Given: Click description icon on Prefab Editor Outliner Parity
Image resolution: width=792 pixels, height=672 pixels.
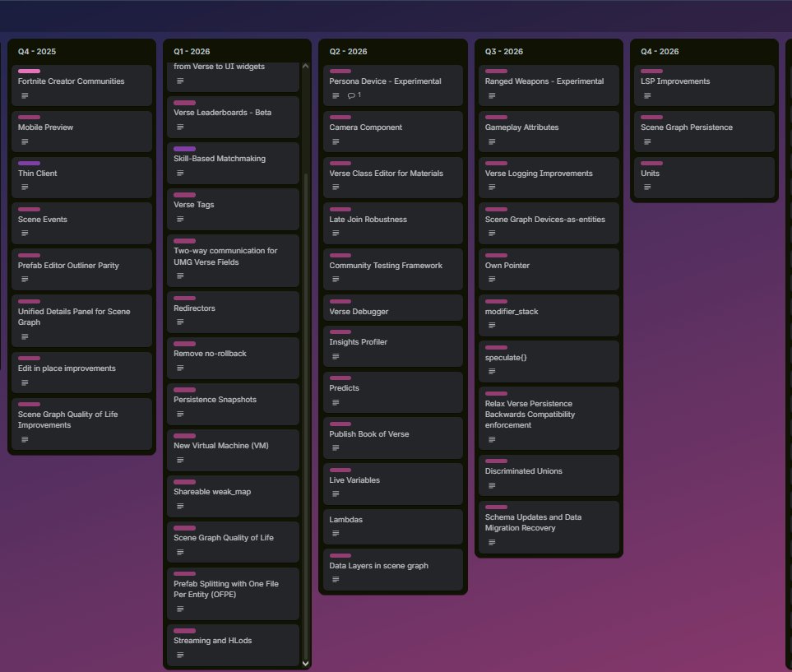Looking at the screenshot, I should (25, 280).
